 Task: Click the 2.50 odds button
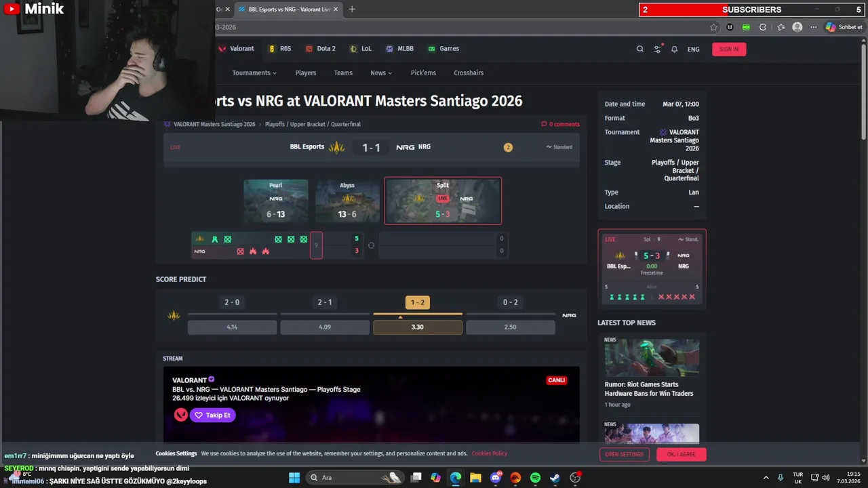click(511, 327)
